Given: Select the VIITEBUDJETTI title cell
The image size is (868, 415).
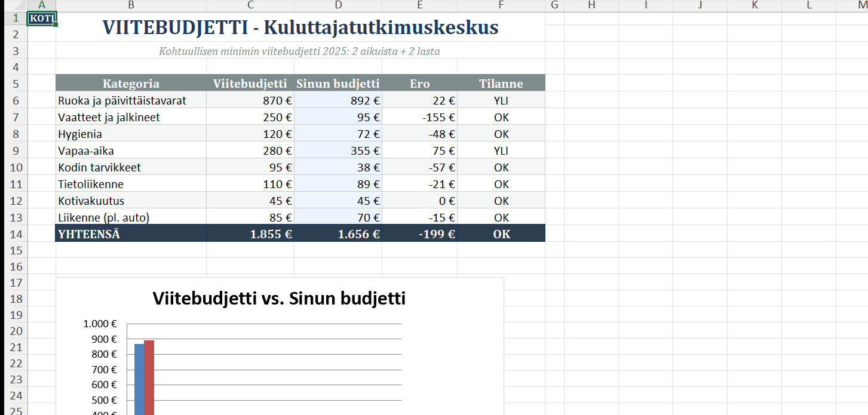Looking at the screenshot, I should [x=300, y=28].
